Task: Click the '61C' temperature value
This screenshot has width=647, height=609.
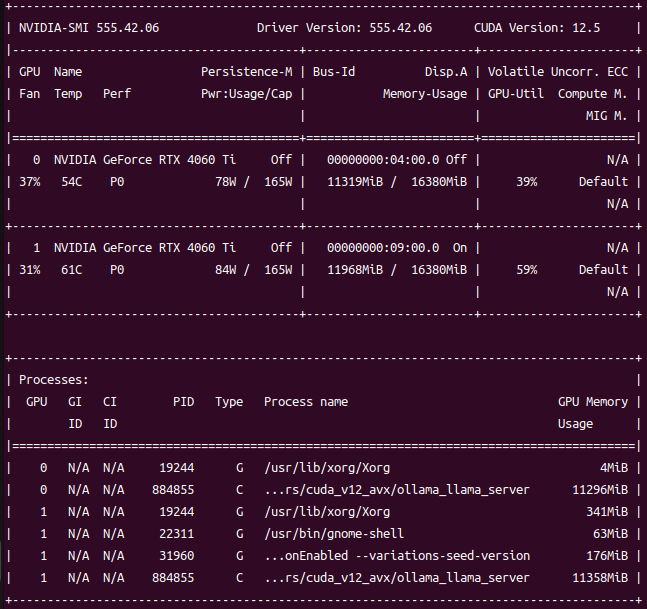Action: [71, 270]
